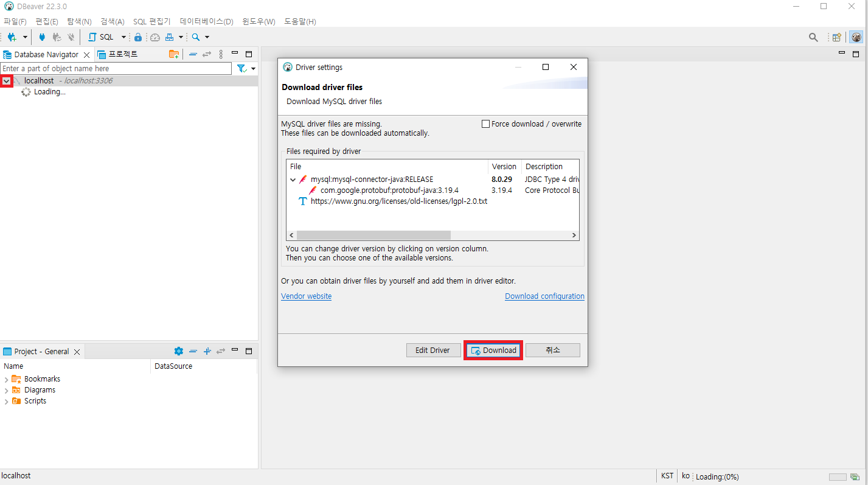Click the Download button
Screen dimensions: 868x485
493,350
